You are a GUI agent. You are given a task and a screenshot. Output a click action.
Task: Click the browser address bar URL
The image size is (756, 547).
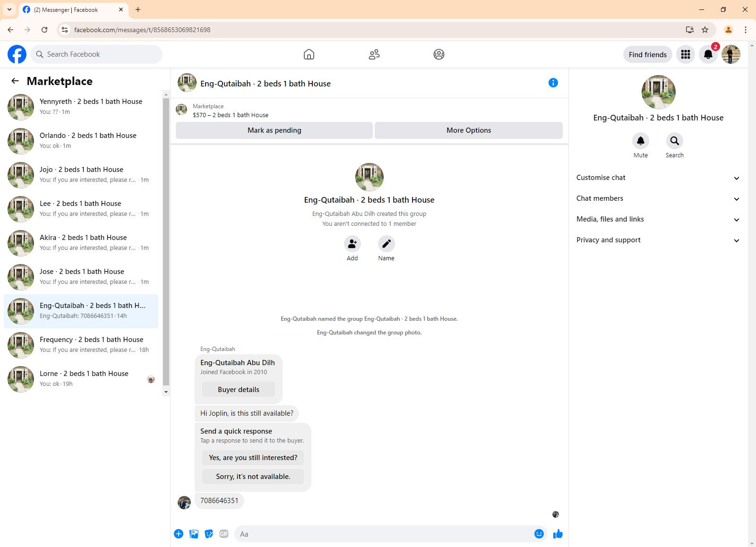coord(142,30)
